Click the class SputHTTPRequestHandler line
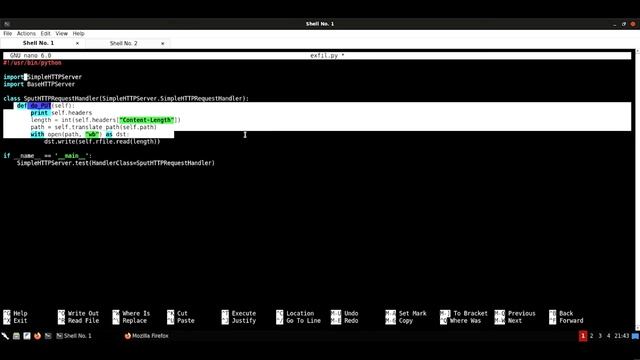Viewport: 640px width, 360px height. (126, 98)
